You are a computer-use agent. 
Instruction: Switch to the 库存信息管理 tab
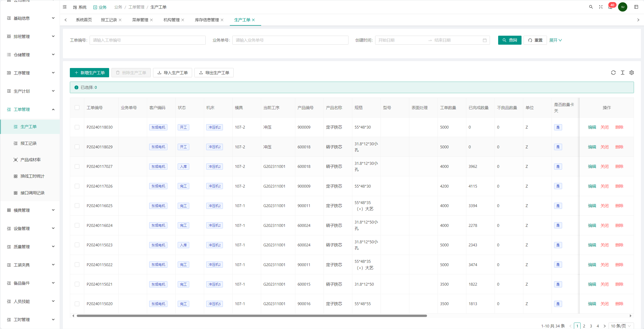coord(207,20)
